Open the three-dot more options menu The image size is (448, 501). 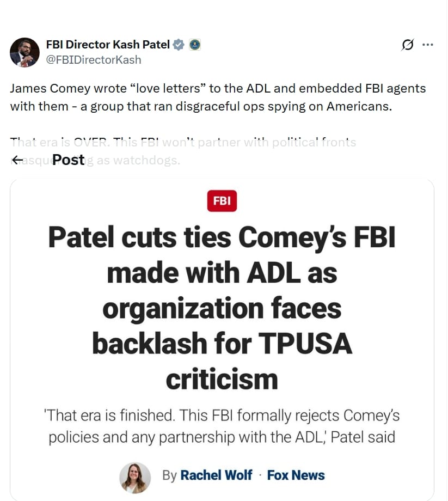[428, 45]
